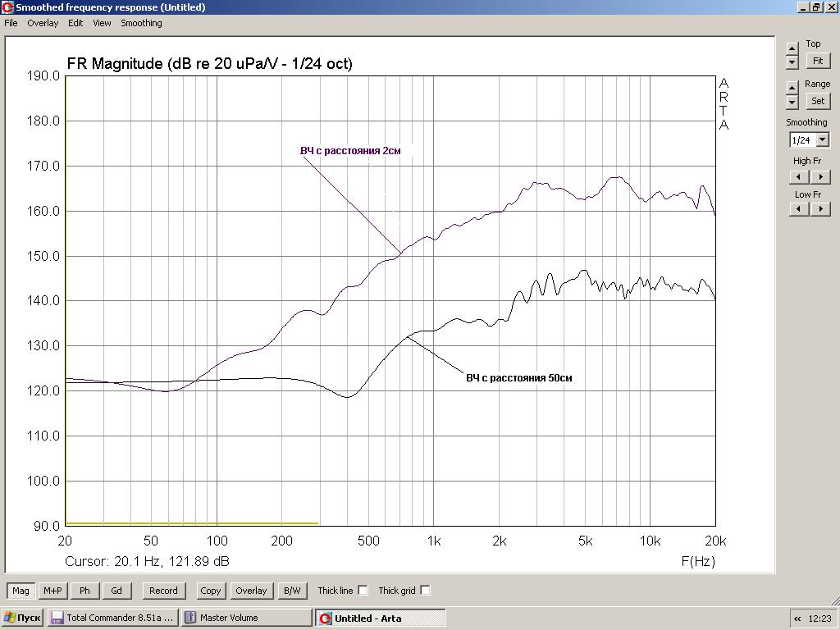This screenshot has height=630, width=840.
Task: Open the Overlay menu
Action: click(x=43, y=23)
